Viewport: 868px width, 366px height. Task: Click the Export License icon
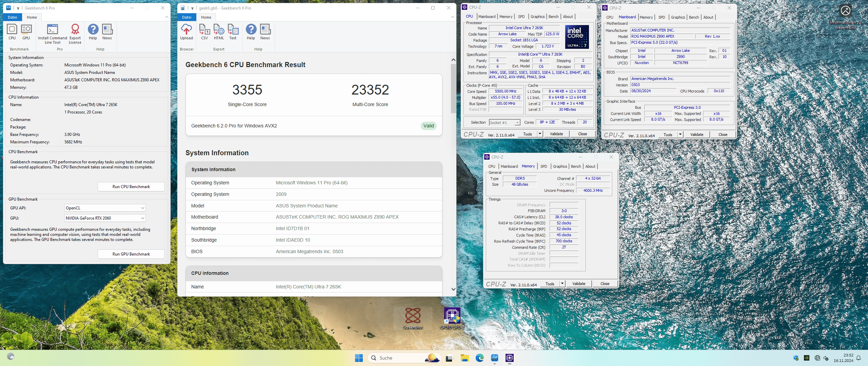coord(75,34)
